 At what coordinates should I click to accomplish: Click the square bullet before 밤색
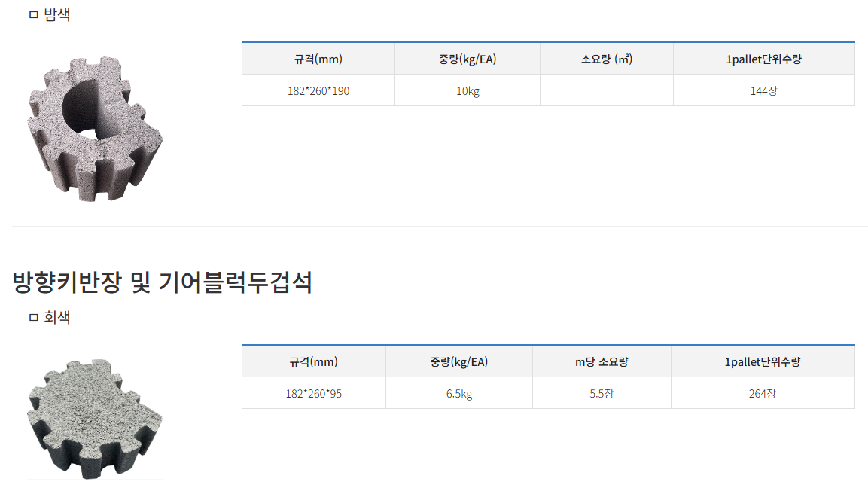tap(34, 15)
